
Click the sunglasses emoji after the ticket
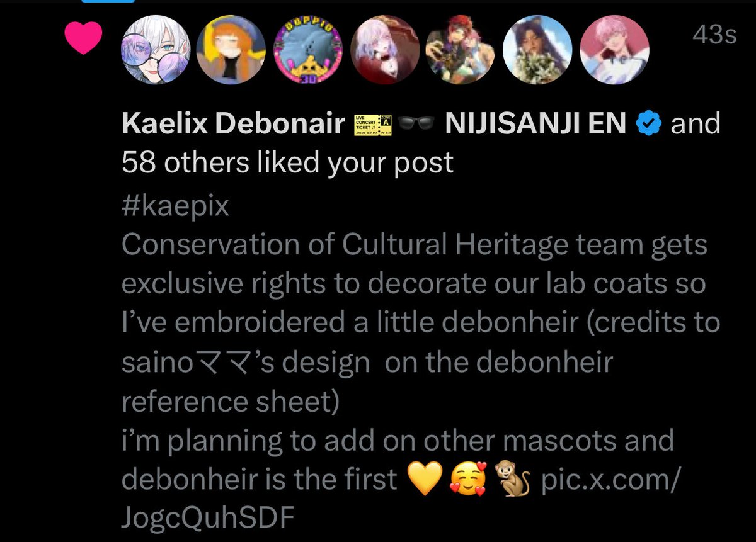click(x=418, y=125)
